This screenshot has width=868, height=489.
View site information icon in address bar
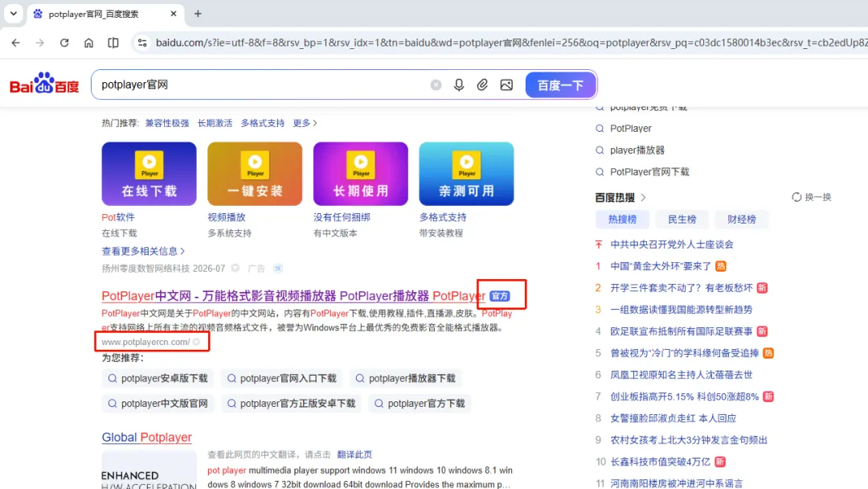coord(142,43)
